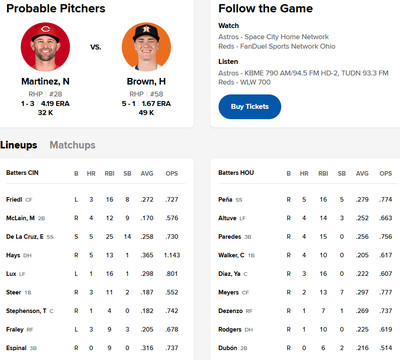Select Paredes in Astros lineup
Viewport: 400px width, 360px height.
230,237
